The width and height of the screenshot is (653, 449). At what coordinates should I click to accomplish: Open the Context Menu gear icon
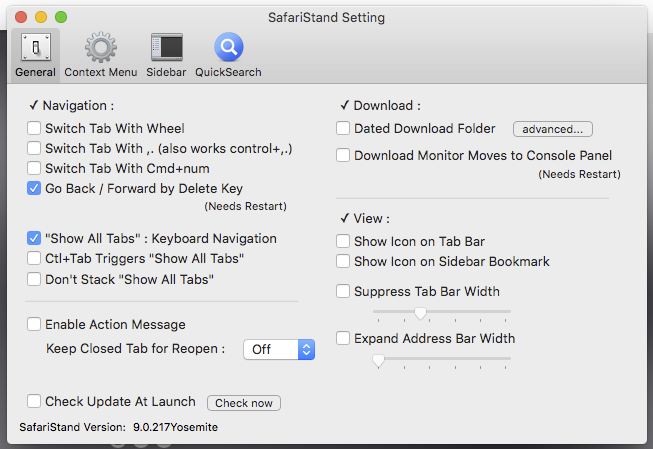(100, 48)
